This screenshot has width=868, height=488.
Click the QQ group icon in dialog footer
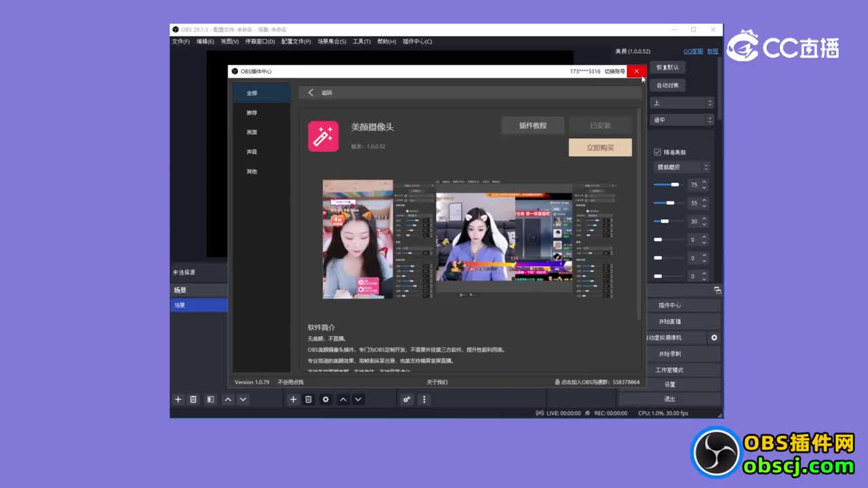tap(557, 382)
